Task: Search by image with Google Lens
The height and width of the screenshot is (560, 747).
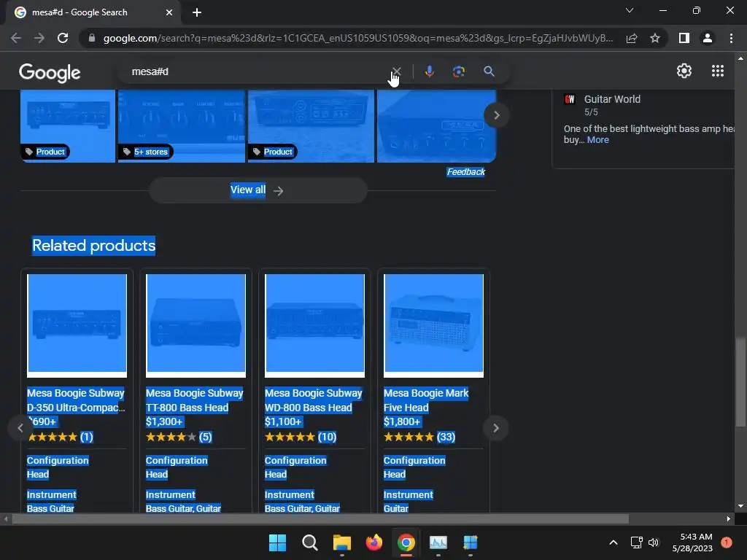Action: click(x=459, y=71)
